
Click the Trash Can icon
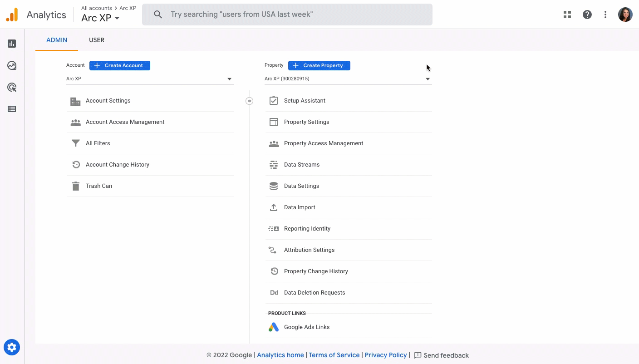[76, 186]
